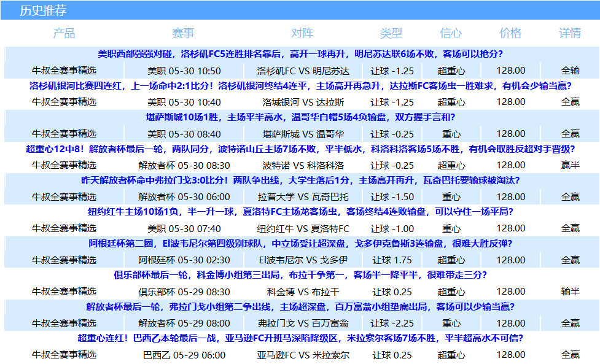Select El波韦尼尔 VS 戈多伊 matchup cell
This screenshot has height=364, width=600.
tap(303, 260)
